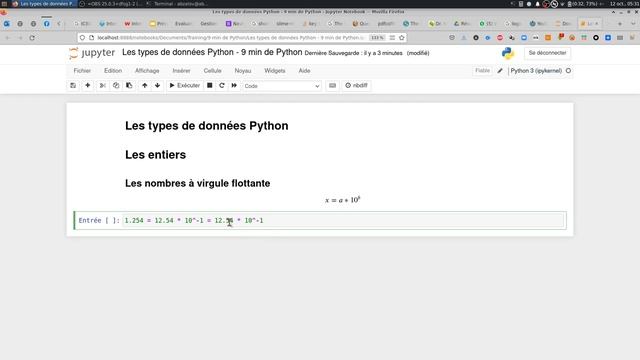
Task: Select 'Les nombres à virgule flottante' heading
Action: (x=198, y=183)
